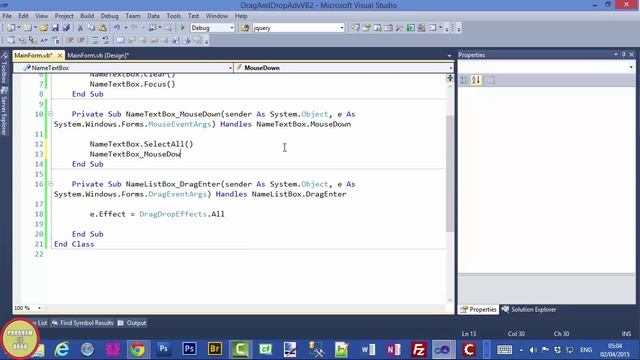Viewport: 640px width, 360px height.
Task: Open the Solution Explorer toolbar icon
Action: (356, 28)
